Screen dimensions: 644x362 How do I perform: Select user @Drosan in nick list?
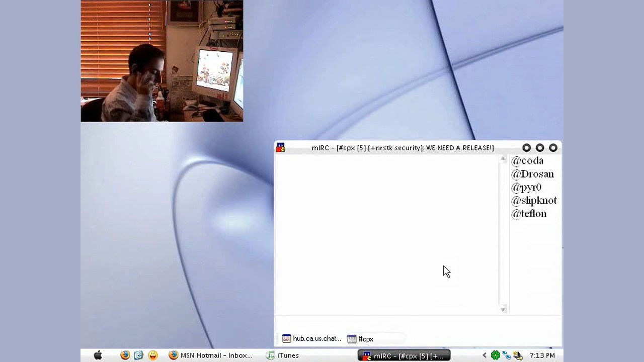(532, 174)
